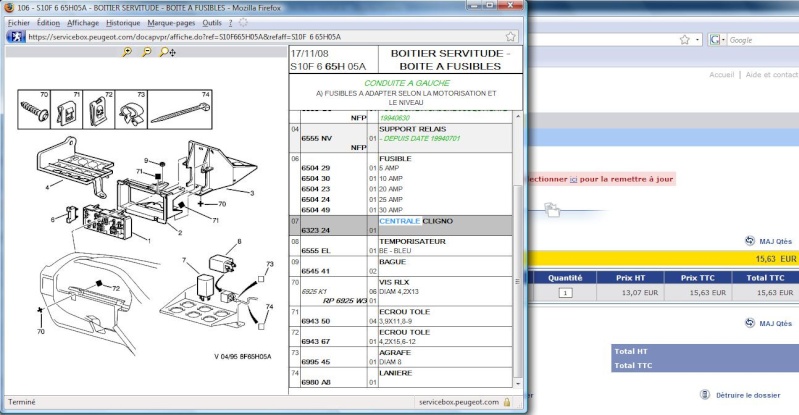The height and width of the screenshot is (415, 799).
Task: Click MAJ Qtés link above yellow total bar
Action: (x=776, y=241)
